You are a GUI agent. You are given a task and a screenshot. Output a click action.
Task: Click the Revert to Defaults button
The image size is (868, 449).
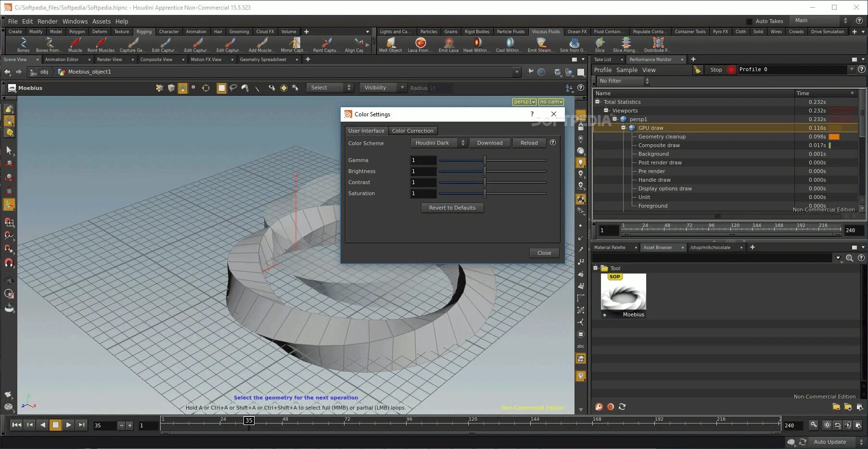pyautogui.click(x=452, y=208)
